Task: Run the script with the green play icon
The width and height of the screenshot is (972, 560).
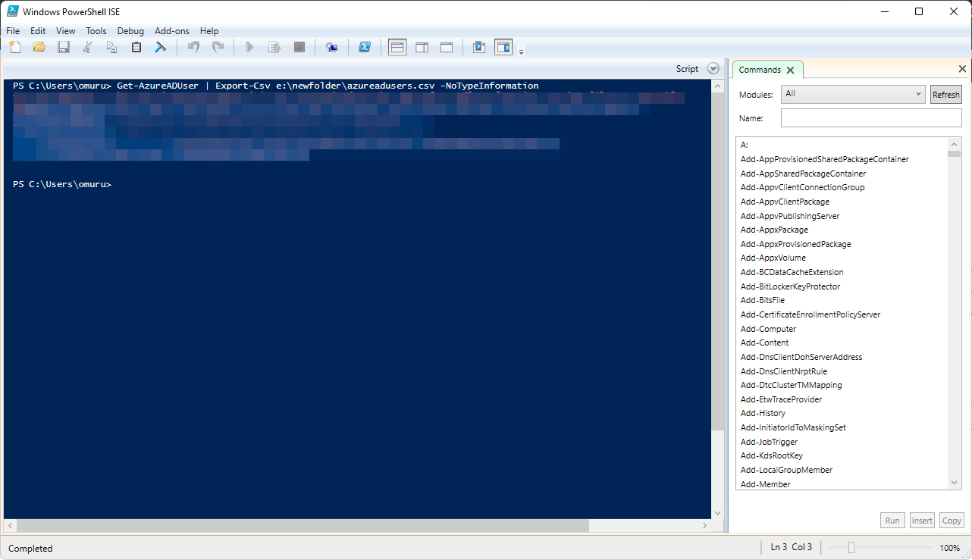Action: point(249,46)
